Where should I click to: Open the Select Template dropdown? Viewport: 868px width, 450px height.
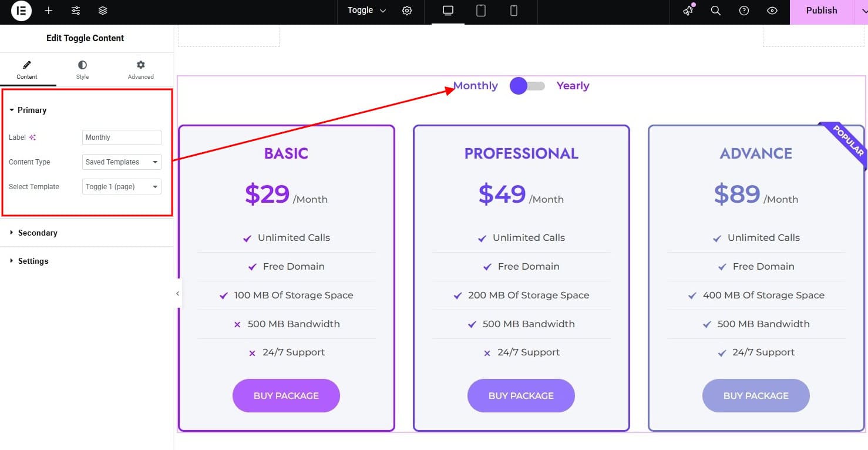pos(122,187)
